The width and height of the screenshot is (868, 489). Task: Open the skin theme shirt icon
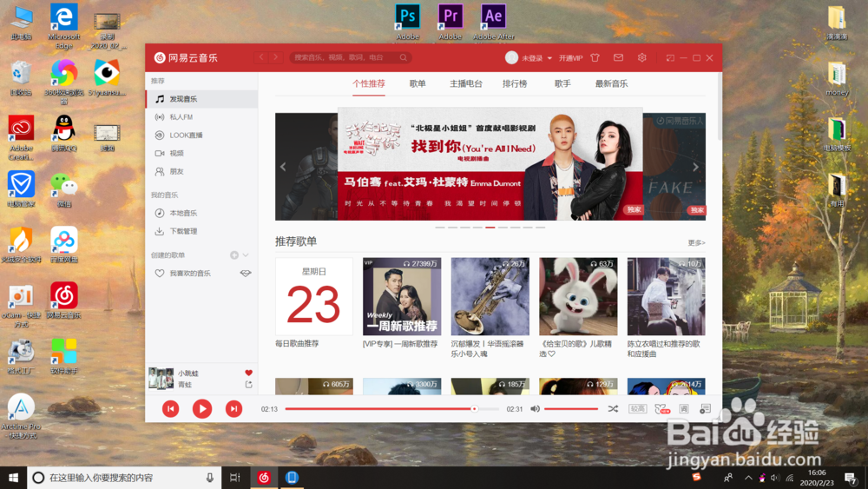tap(595, 57)
